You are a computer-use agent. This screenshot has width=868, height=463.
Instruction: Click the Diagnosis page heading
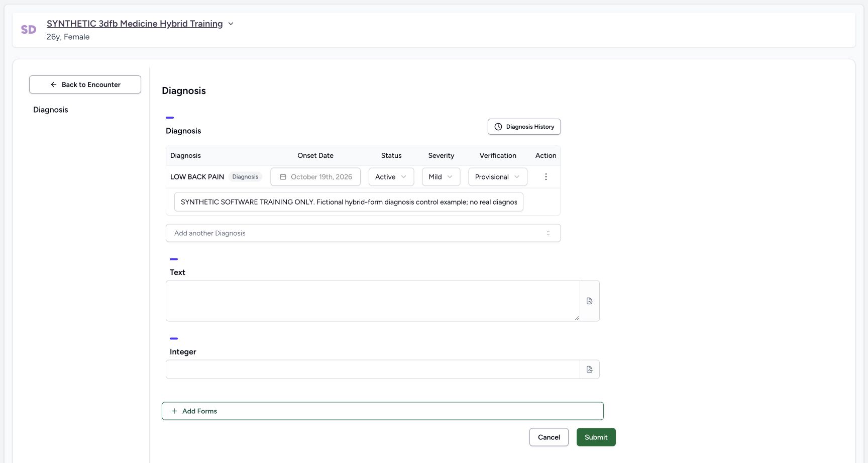pos(184,91)
